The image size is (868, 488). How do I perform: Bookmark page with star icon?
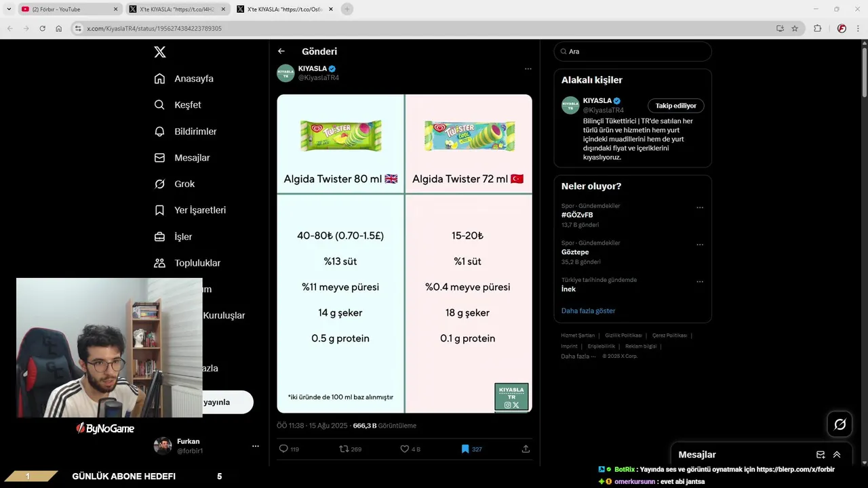click(x=795, y=28)
